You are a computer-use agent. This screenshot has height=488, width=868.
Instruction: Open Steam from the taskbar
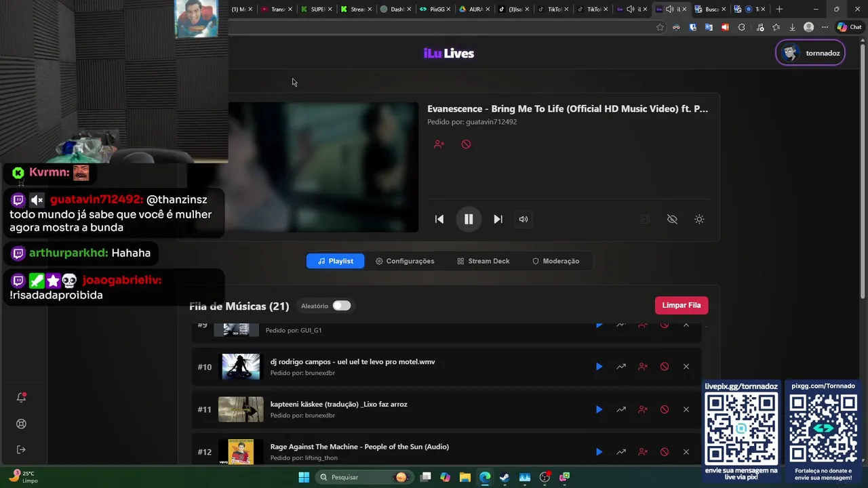[x=505, y=477]
